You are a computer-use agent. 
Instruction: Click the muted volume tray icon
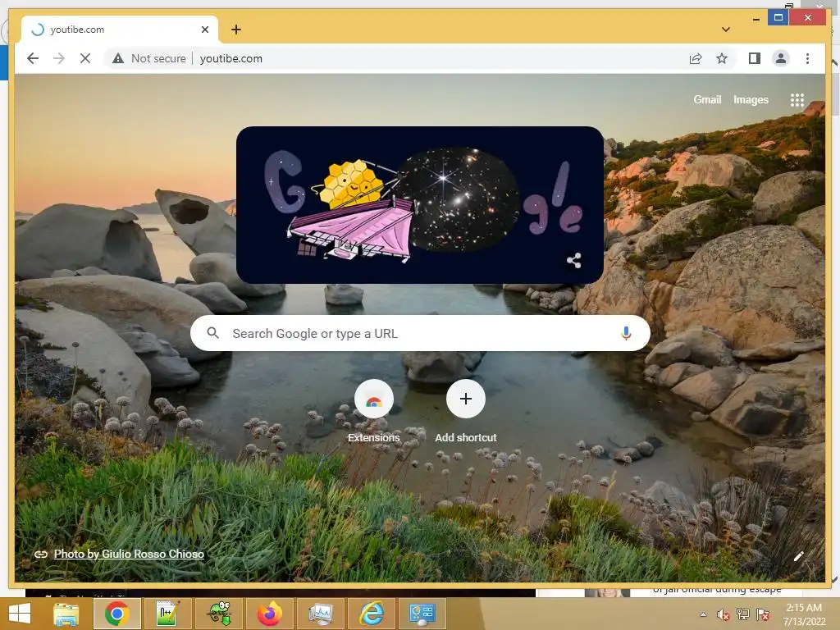pos(724,614)
